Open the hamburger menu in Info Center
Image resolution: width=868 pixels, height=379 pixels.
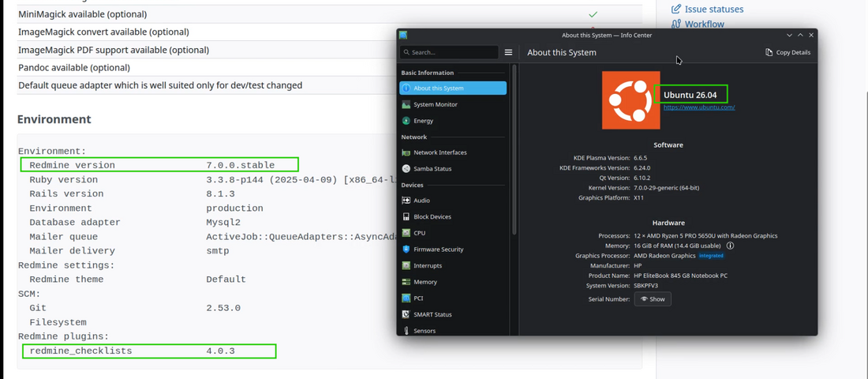[x=509, y=53]
